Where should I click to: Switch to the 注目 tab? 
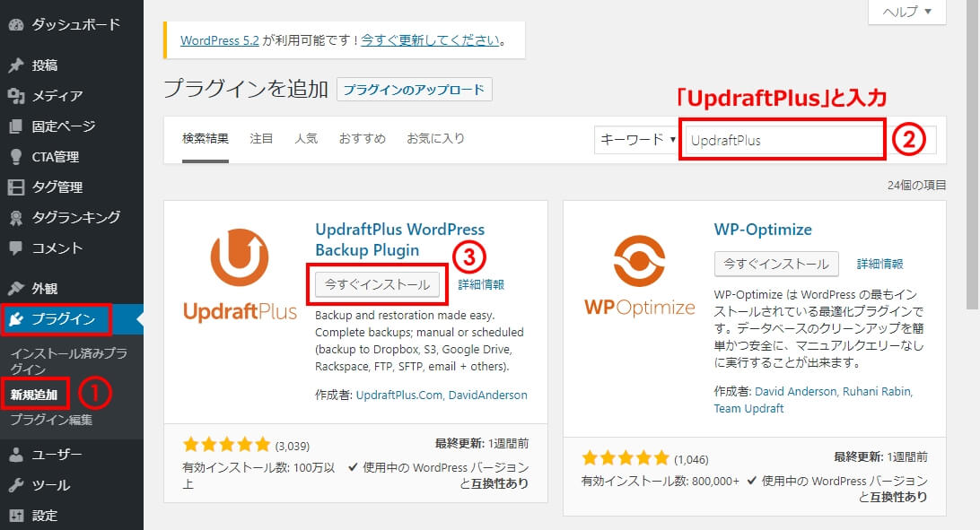click(x=261, y=139)
